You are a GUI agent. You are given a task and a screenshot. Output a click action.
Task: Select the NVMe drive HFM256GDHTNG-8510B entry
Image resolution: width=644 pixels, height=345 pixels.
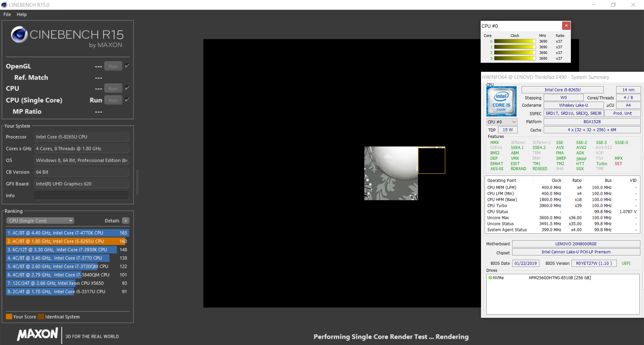pos(560,278)
